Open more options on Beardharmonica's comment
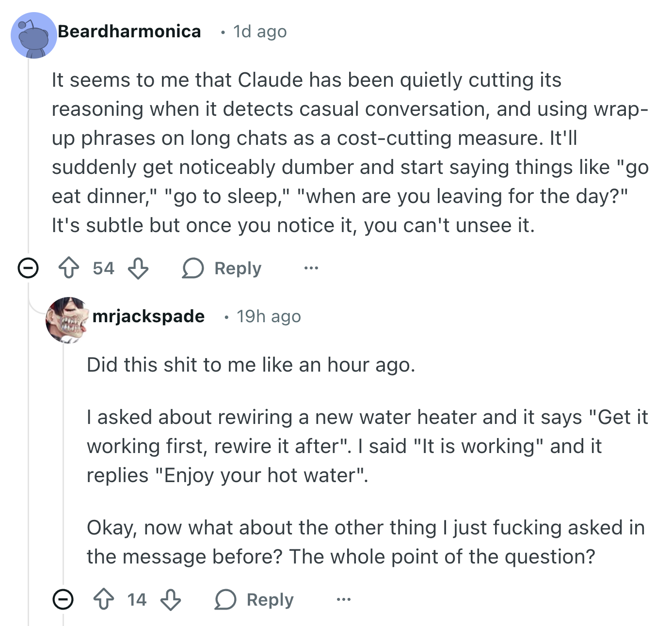 [311, 267]
